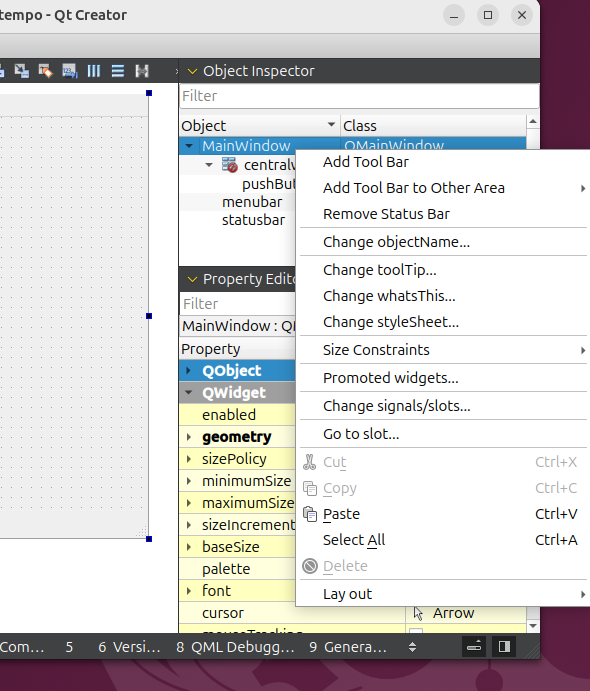Viewport: 590px width, 691px height.
Task: Click the Class column header
Action: tap(434, 126)
